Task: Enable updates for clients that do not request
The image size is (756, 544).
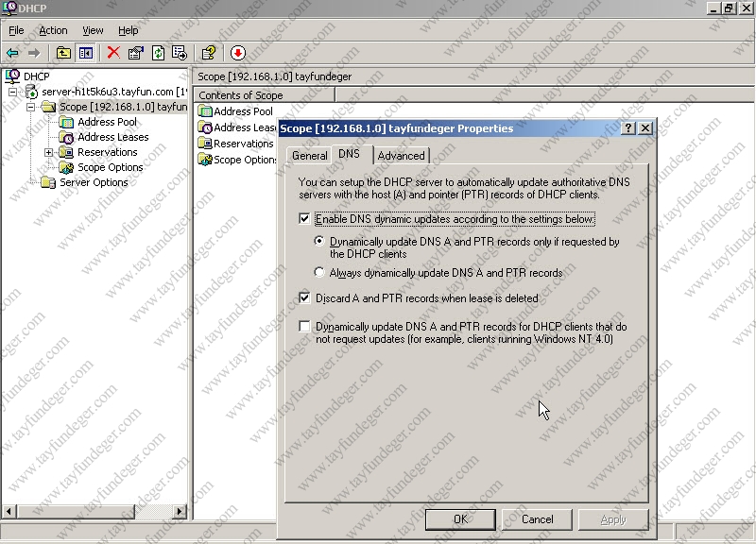Action: (304, 326)
